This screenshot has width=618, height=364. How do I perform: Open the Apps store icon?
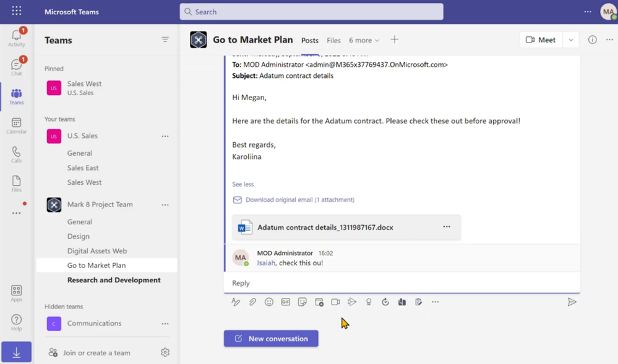pos(16,294)
